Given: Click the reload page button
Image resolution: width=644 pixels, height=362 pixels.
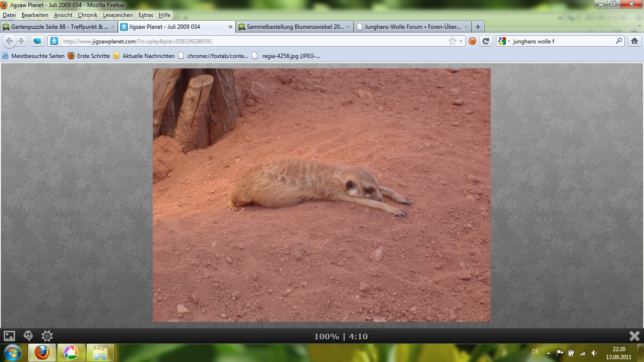Looking at the screenshot, I should click(485, 41).
